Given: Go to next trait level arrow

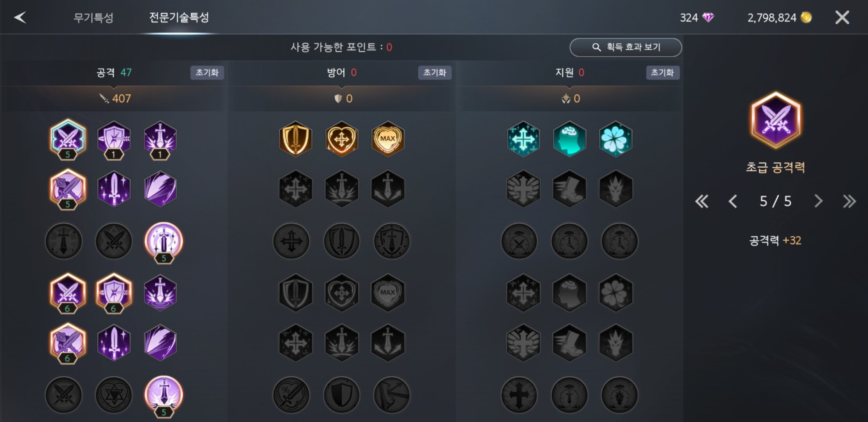Looking at the screenshot, I should (818, 202).
